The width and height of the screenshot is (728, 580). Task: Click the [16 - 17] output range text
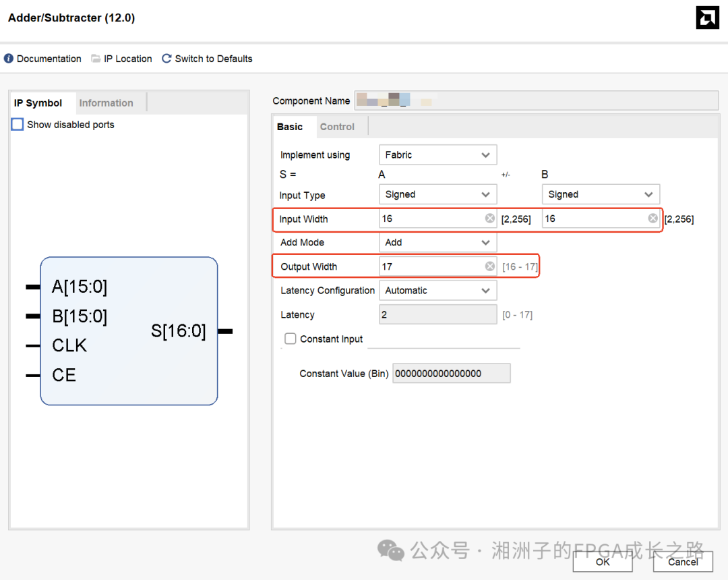(520, 266)
